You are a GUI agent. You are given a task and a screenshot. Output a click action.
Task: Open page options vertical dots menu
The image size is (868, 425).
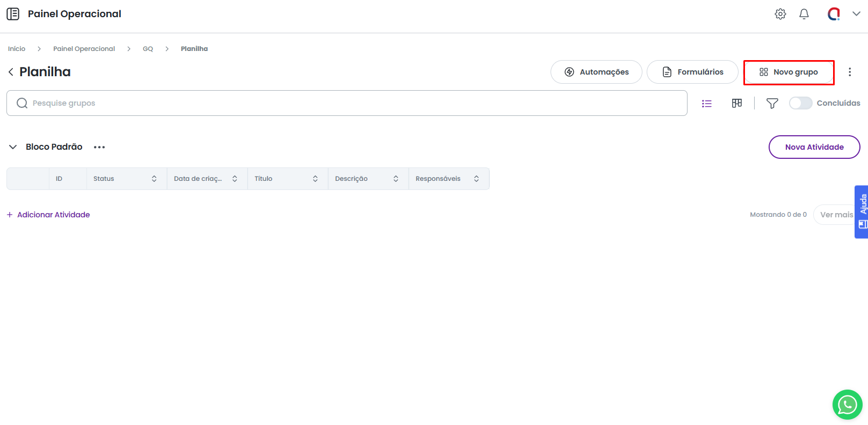[849, 72]
